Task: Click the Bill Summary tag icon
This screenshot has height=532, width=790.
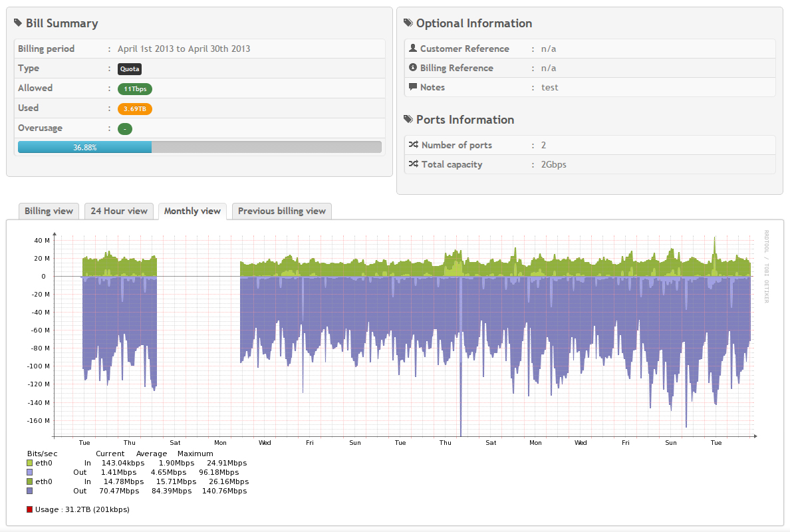Action: [18, 23]
